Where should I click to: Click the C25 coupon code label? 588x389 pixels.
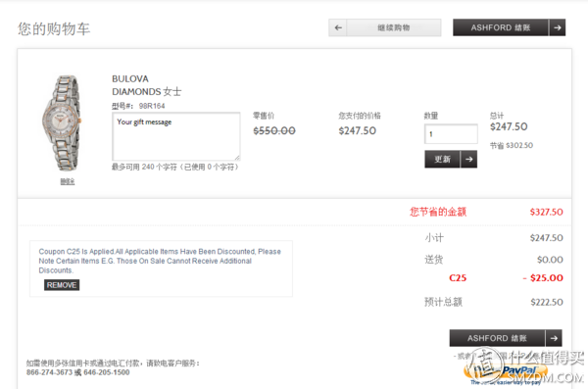458,278
